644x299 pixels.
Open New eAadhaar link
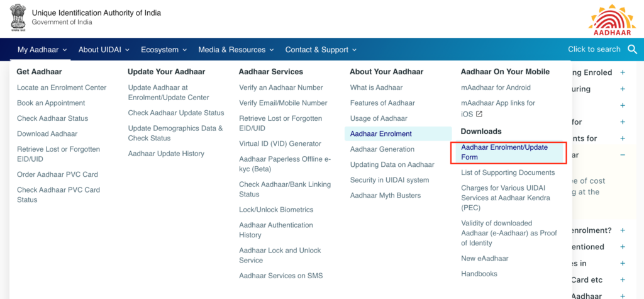[485, 258]
